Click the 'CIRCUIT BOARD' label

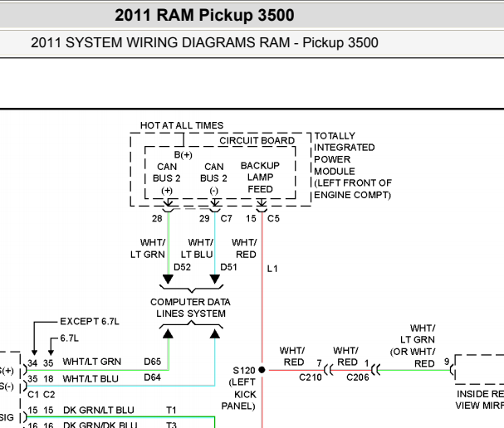pyautogui.click(x=257, y=141)
